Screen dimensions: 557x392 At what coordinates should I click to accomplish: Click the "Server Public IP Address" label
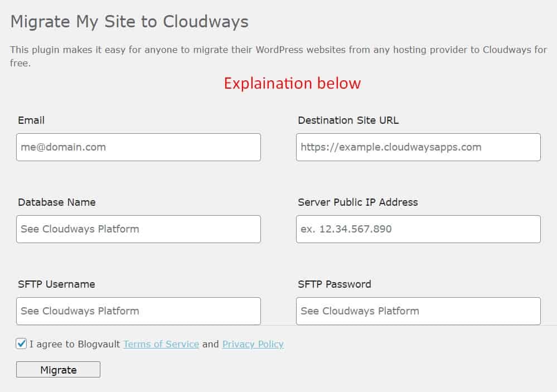point(358,202)
